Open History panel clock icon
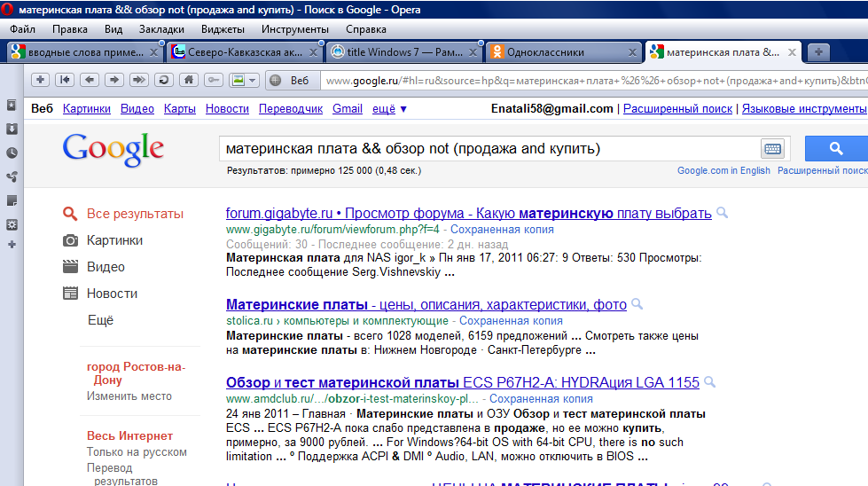The height and width of the screenshot is (486, 868). pyautogui.click(x=12, y=153)
